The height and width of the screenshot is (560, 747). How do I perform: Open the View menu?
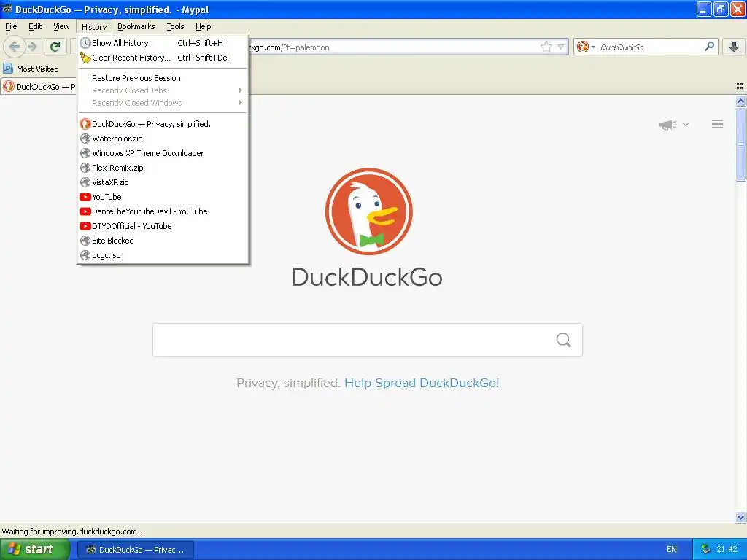[x=61, y=26]
